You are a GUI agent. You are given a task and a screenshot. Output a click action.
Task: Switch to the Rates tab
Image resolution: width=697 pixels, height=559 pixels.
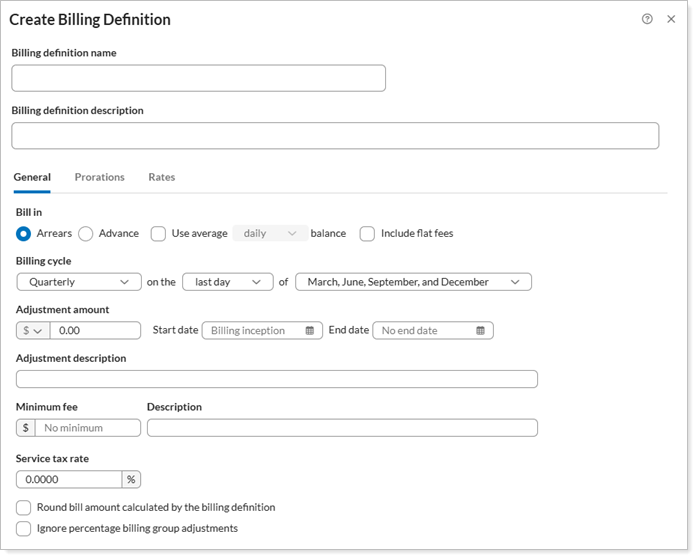coord(161,177)
